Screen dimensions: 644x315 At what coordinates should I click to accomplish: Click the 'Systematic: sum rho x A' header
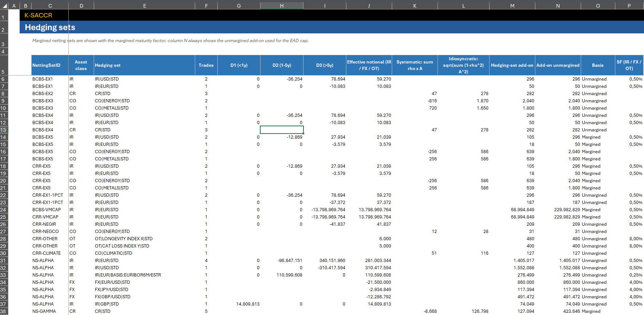point(415,65)
